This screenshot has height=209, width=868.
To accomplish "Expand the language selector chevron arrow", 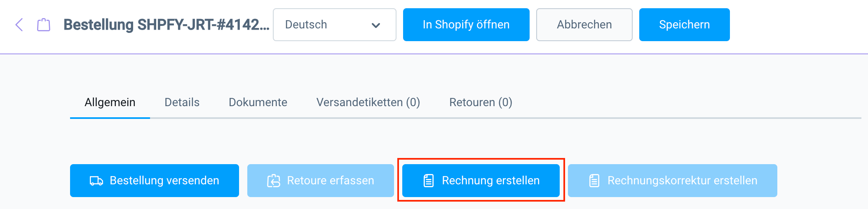I will tap(375, 25).
